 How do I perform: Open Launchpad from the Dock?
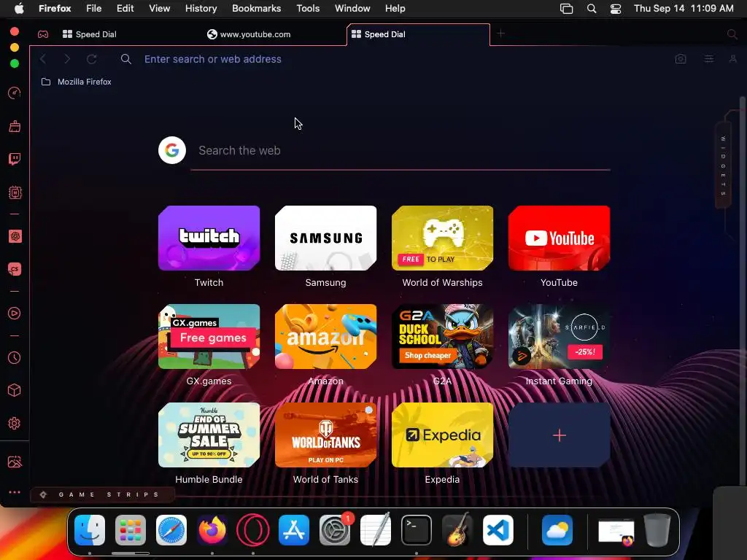[x=131, y=530]
